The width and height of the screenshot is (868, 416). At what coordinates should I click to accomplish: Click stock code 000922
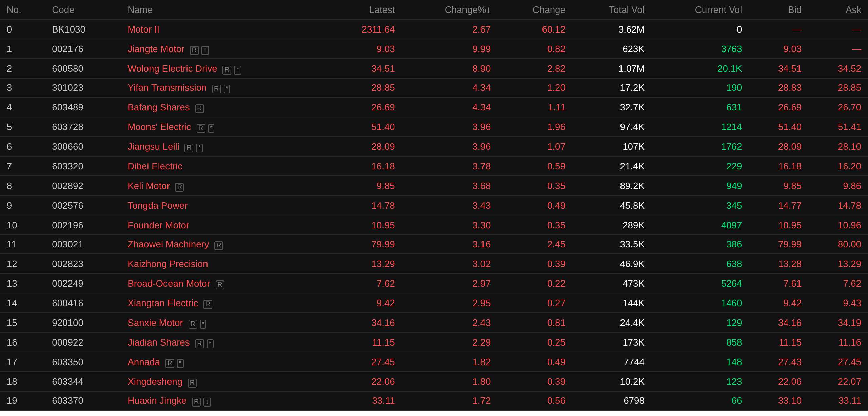[x=67, y=342]
